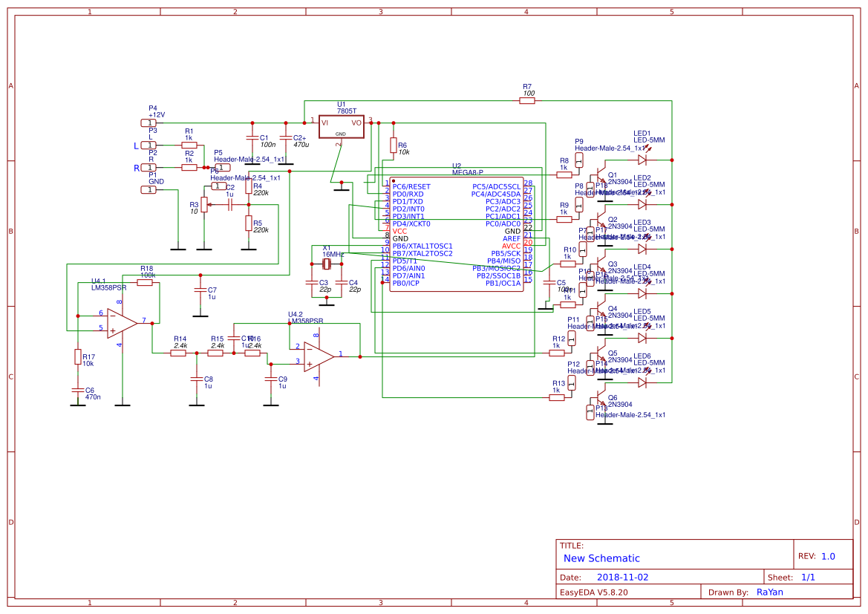Click the blue R input label
The height and width of the screenshot is (614, 868).
(137, 169)
